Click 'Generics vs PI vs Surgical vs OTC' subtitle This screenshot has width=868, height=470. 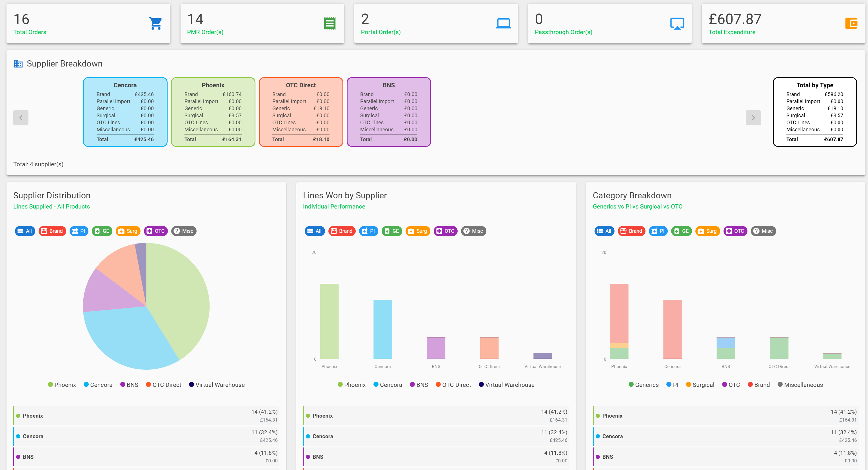click(638, 206)
